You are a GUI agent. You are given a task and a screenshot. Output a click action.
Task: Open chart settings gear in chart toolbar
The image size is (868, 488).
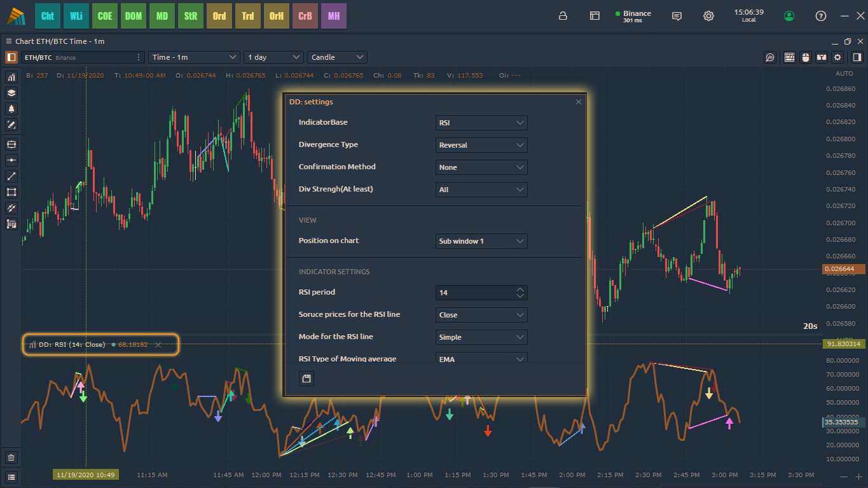point(837,57)
